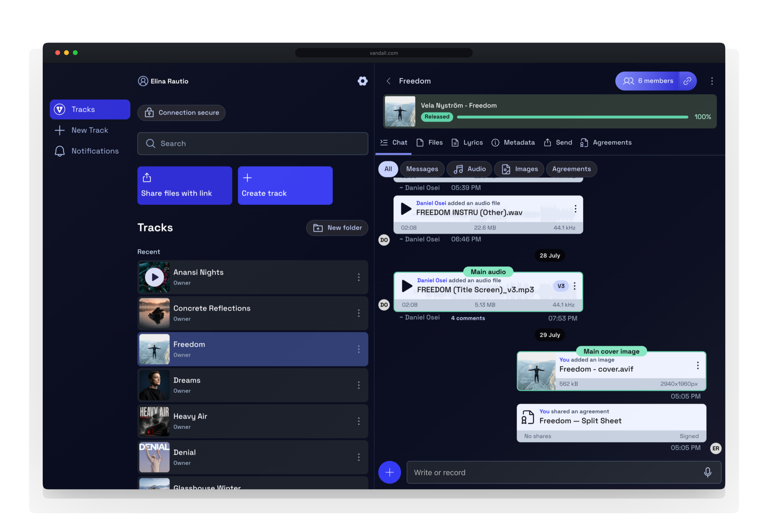Viewport: 768px width, 532px height.
Task: Filter chat by Images
Action: (x=519, y=169)
